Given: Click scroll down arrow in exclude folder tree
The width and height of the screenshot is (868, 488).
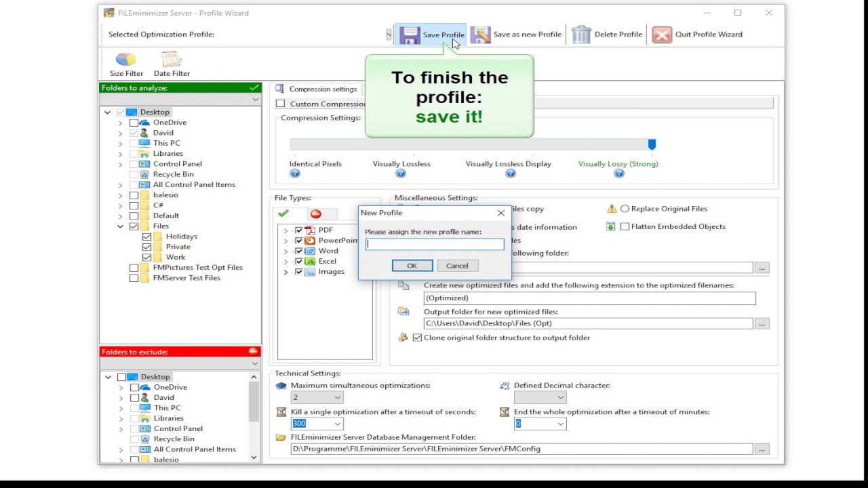Looking at the screenshot, I should (254, 457).
